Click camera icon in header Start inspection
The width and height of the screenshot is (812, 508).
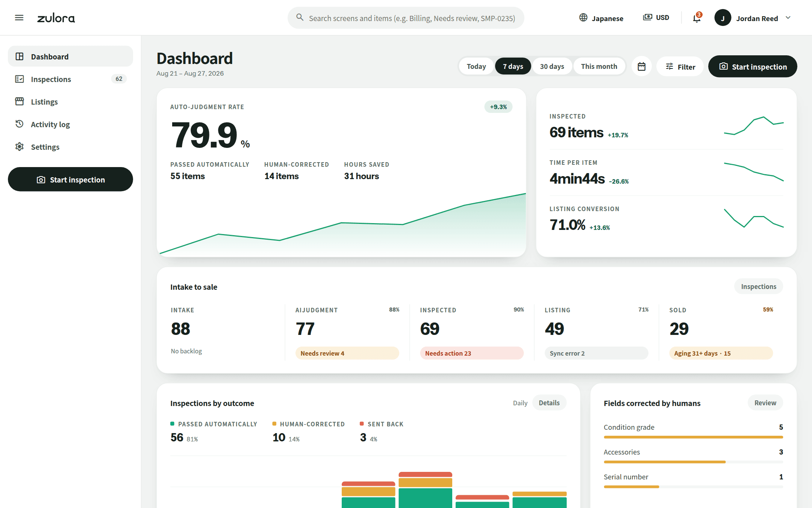coord(723,66)
